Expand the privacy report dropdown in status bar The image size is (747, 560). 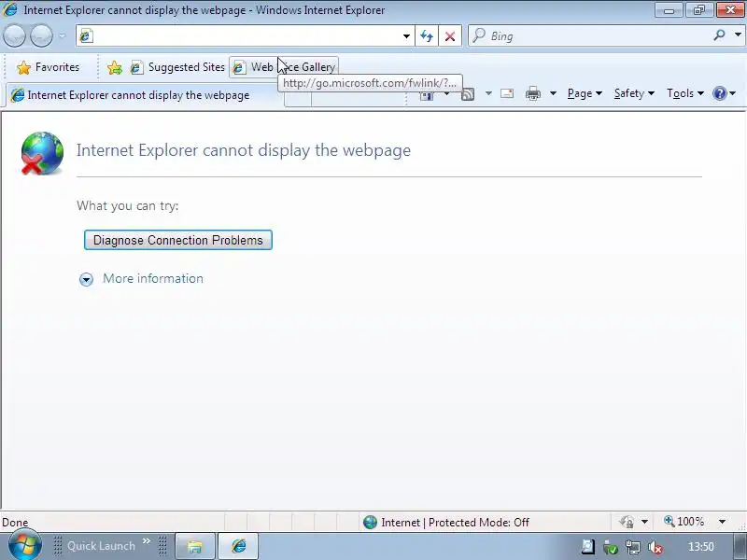click(x=644, y=522)
